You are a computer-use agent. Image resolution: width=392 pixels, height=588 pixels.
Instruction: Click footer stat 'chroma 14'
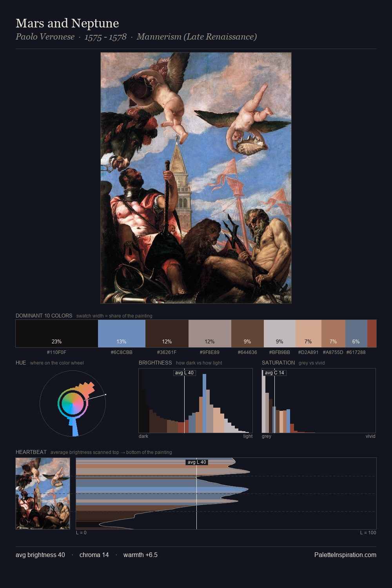94,555
